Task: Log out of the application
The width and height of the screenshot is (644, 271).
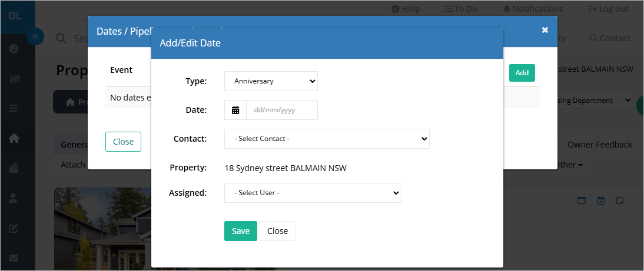Action: pos(609,9)
